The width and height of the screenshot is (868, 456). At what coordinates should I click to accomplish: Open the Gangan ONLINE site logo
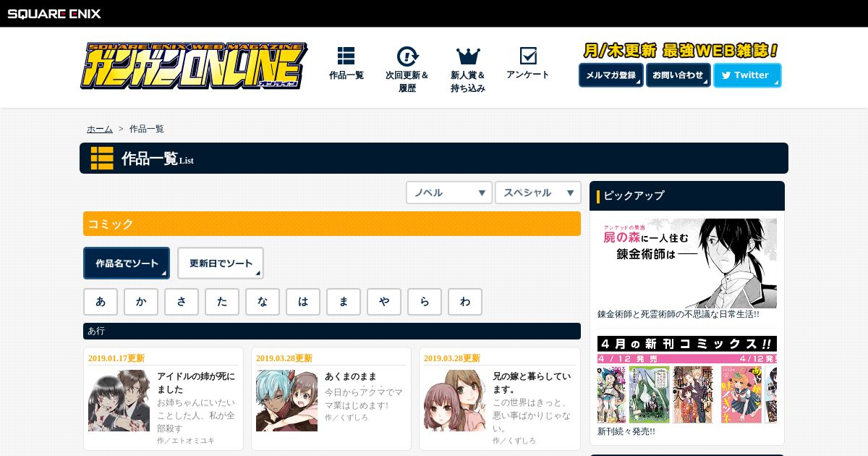[193, 67]
